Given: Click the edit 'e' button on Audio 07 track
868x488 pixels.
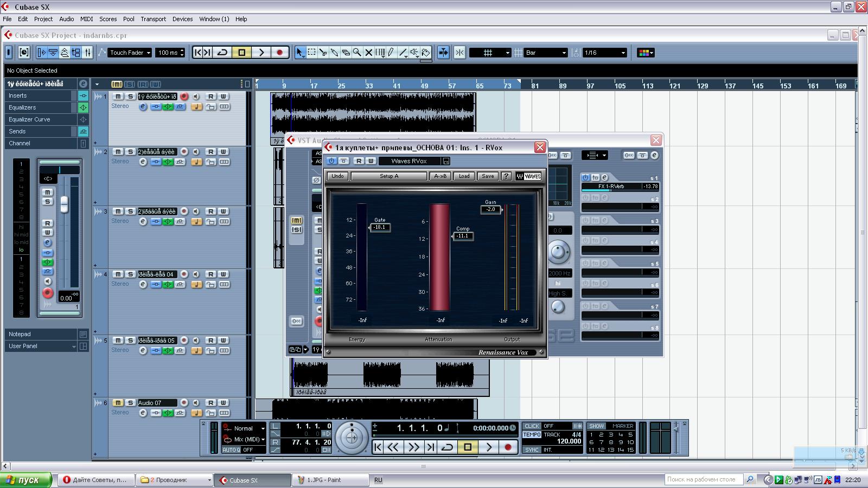Looking at the screenshot, I should [143, 413].
